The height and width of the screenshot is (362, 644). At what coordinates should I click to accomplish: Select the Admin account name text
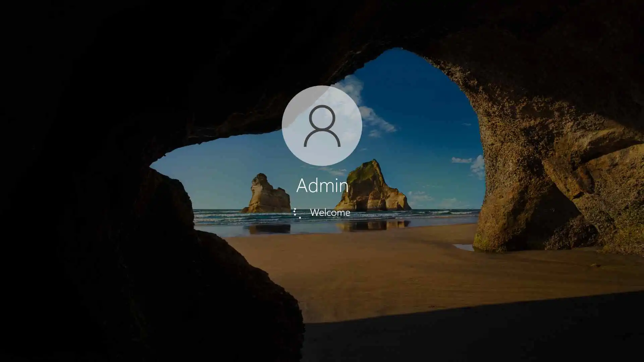[322, 185]
